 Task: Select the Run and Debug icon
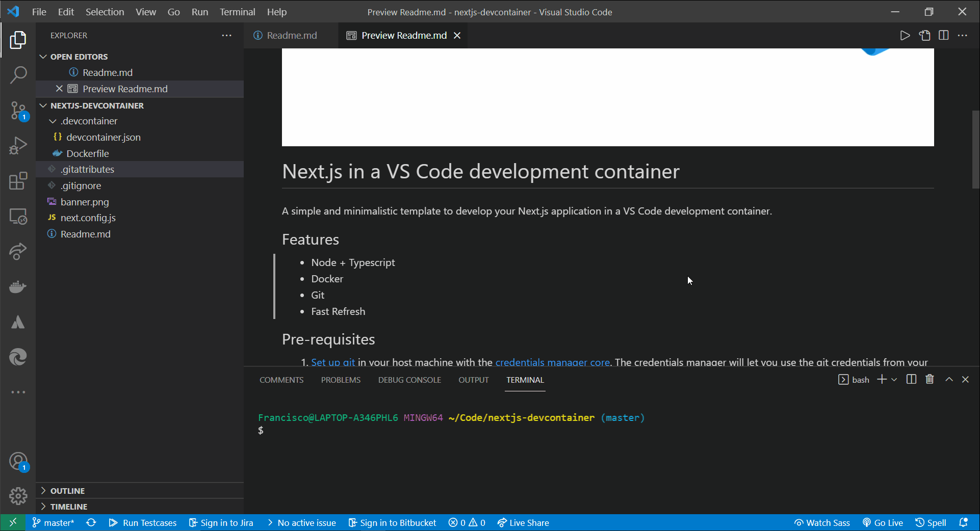18,145
